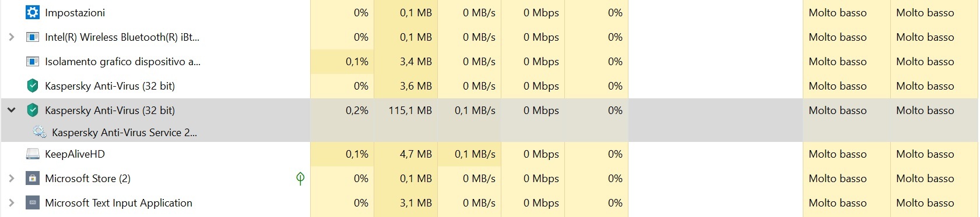Click the Microsoft Text Input Application icon
980x217 pixels.
[x=33, y=203]
